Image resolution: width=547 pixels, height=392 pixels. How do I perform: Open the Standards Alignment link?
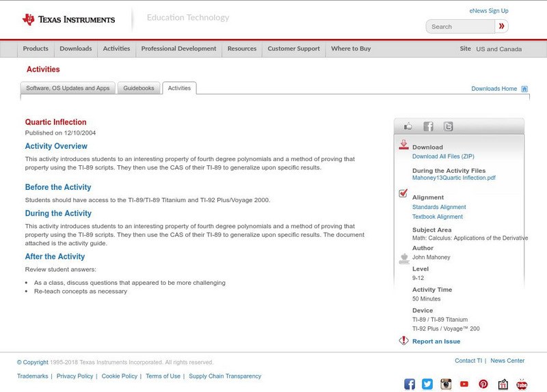tap(439, 207)
